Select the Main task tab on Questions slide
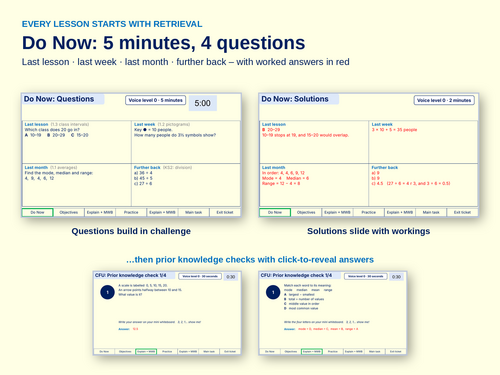This screenshot has width=500, height=375. coord(194,212)
